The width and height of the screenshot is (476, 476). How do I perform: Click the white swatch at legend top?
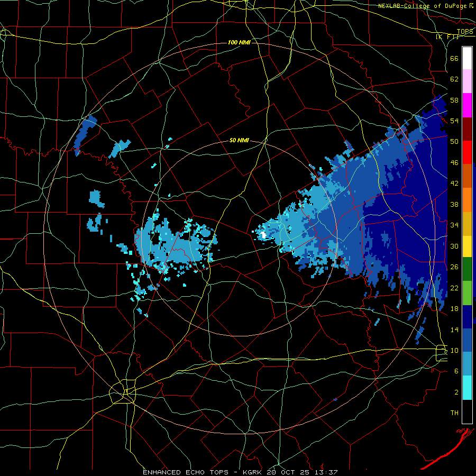point(467,58)
